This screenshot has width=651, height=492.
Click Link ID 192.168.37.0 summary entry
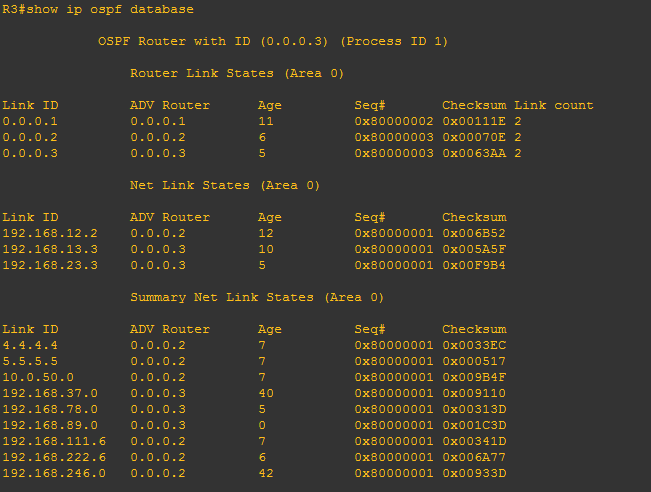coord(50,393)
